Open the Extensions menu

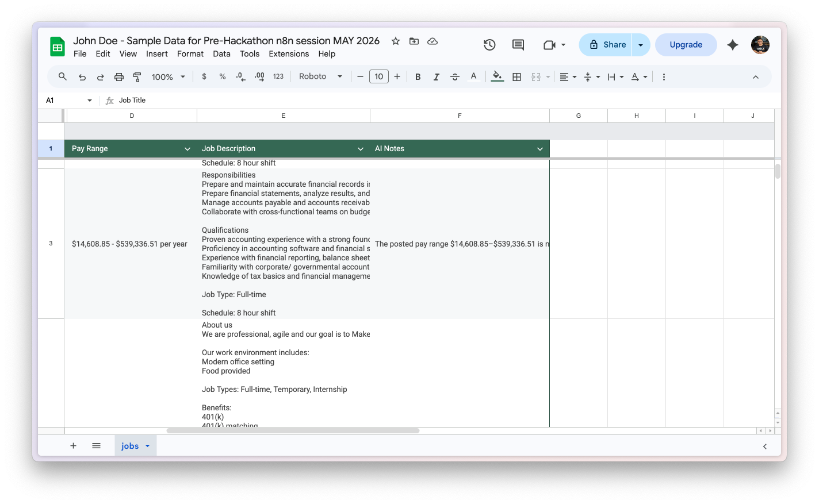[289, 54]
